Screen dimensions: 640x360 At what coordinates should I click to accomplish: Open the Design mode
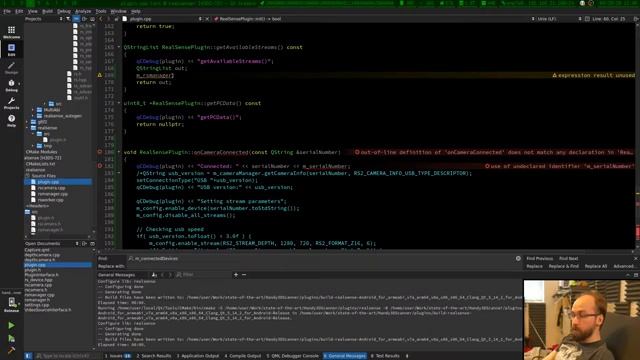11,68
